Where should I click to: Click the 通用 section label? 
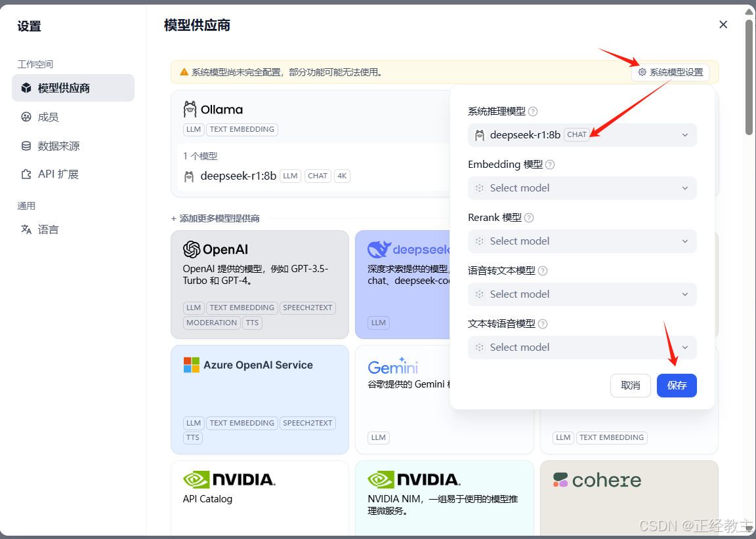click(26, 206)
